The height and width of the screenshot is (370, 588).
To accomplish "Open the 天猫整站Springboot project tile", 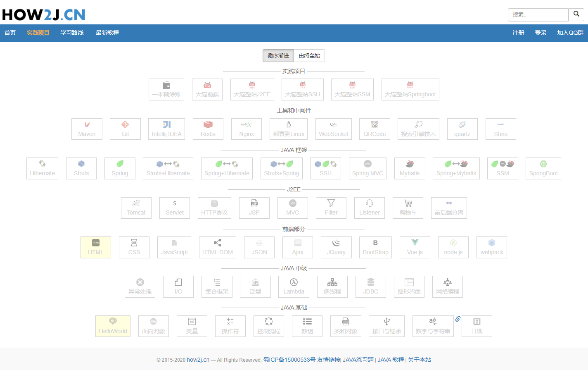I will point(410,89).
